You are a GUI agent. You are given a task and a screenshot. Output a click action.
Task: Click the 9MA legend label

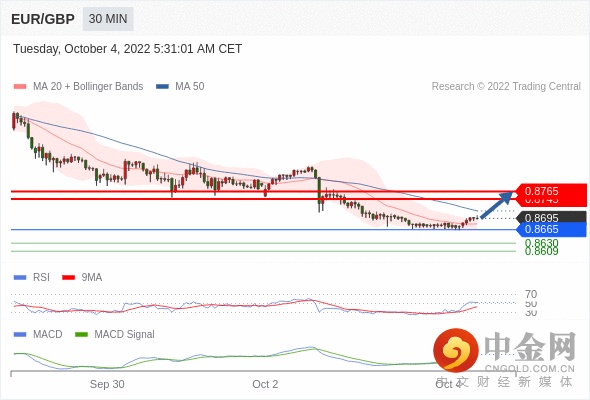pos(92,277)
